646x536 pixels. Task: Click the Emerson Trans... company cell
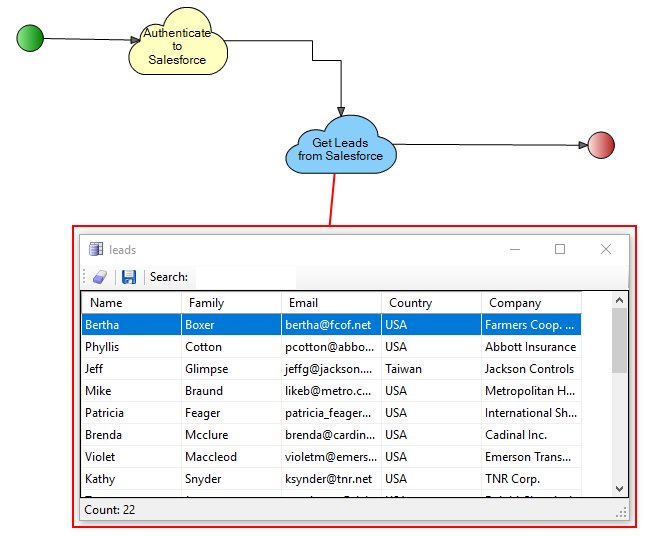click(x=531, y=456)
